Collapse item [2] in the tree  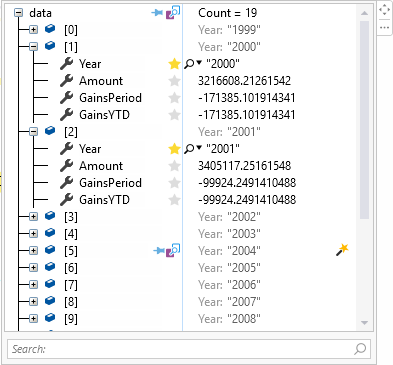33,132
